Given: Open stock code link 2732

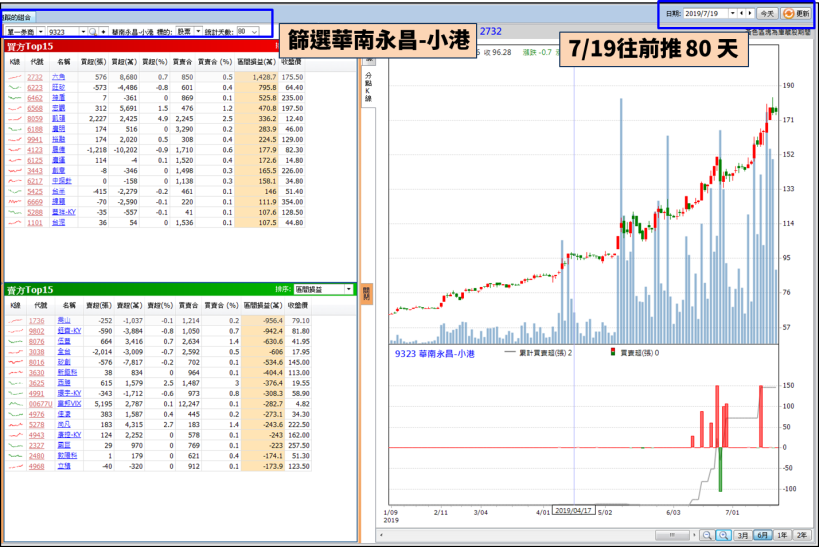Looking at the screenshot, I should [x=35, y=77].
